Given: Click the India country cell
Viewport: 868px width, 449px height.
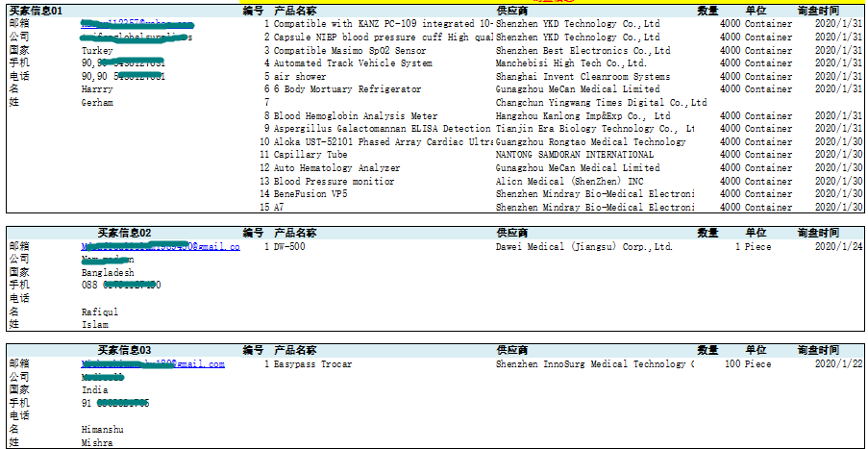Looking at the screenshot, I should click(x=94, y=390).
